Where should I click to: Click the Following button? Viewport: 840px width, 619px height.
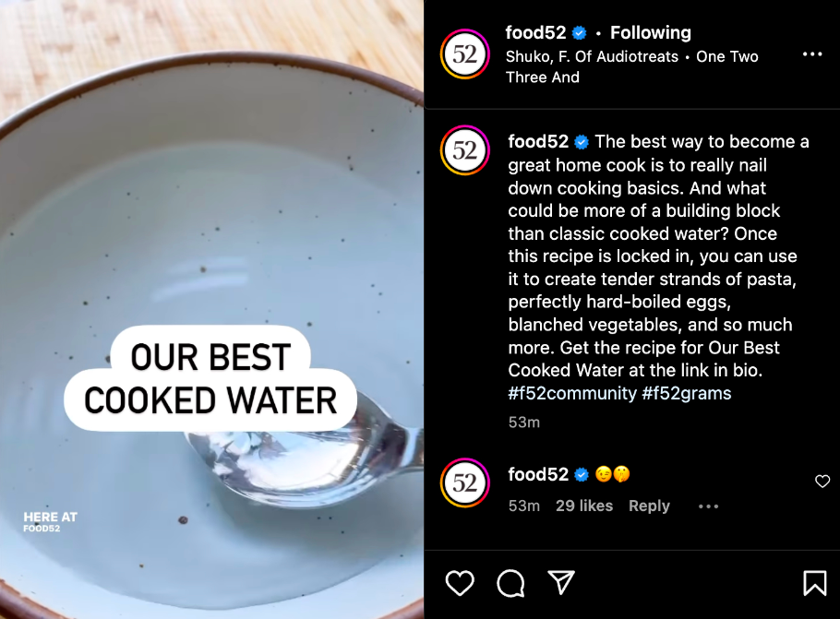pos(650,32)
